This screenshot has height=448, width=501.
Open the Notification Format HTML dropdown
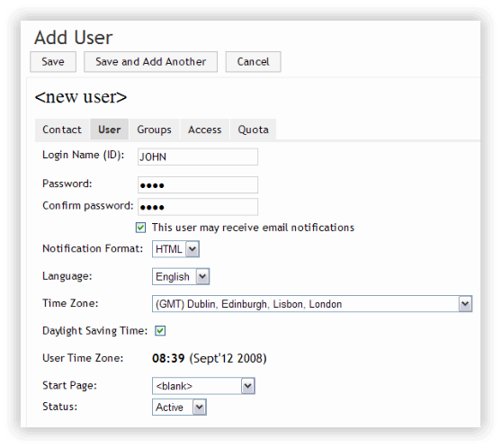(x=175, y=249)
